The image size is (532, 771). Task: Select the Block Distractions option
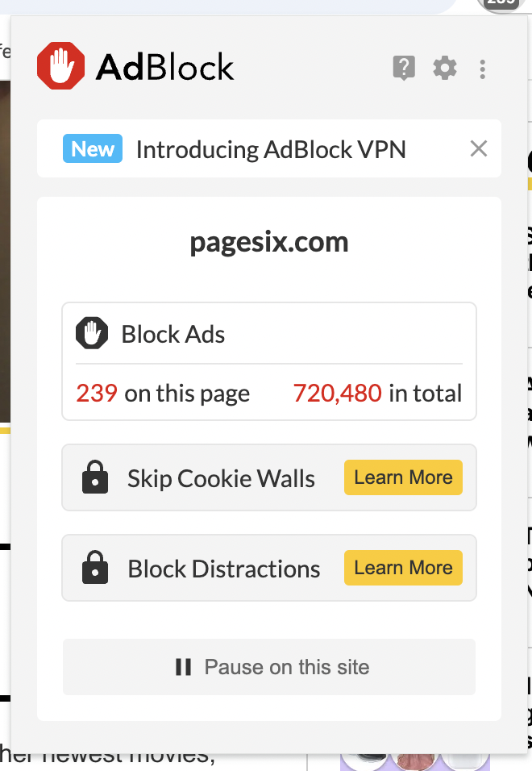point(223,569)
